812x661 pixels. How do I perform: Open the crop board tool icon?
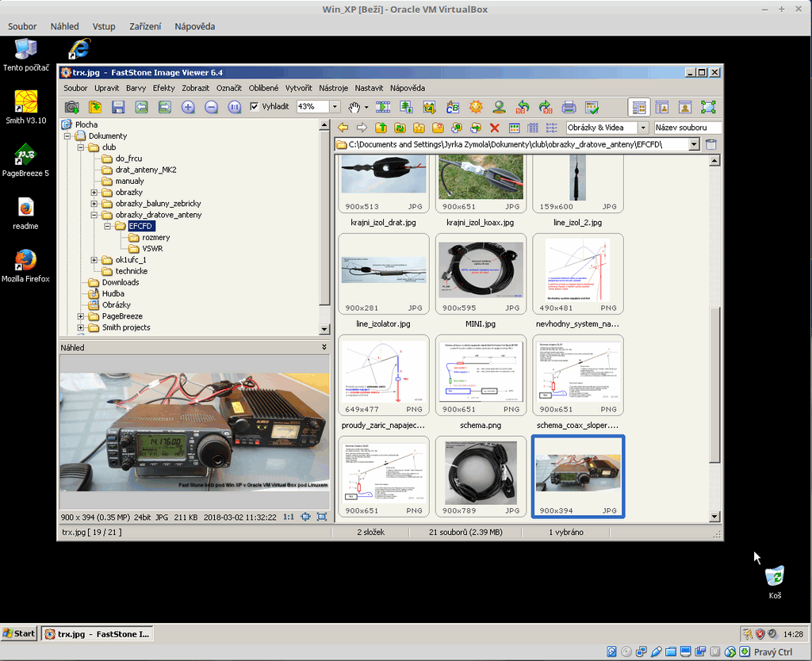coord(429,107)
